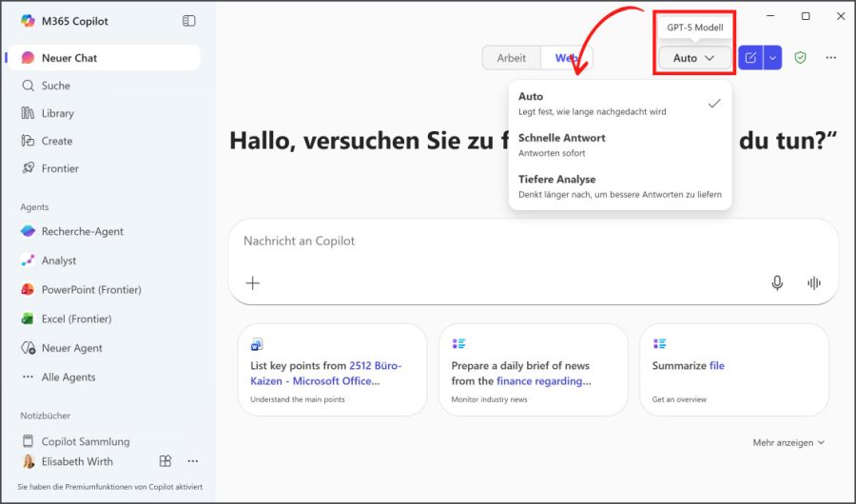Click the Nachricht an Copilot input field

coord(514,242)
